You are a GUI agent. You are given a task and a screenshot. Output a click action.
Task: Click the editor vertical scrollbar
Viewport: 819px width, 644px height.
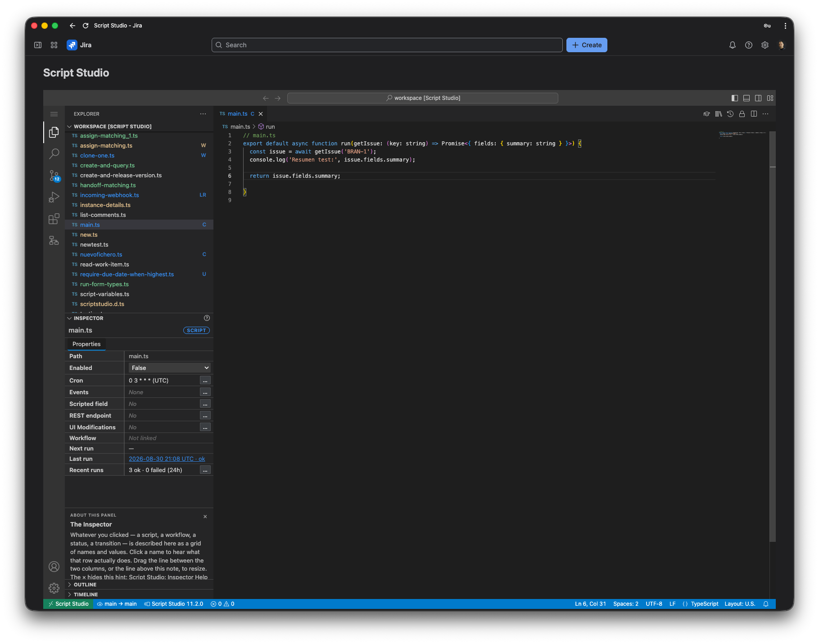773,338
